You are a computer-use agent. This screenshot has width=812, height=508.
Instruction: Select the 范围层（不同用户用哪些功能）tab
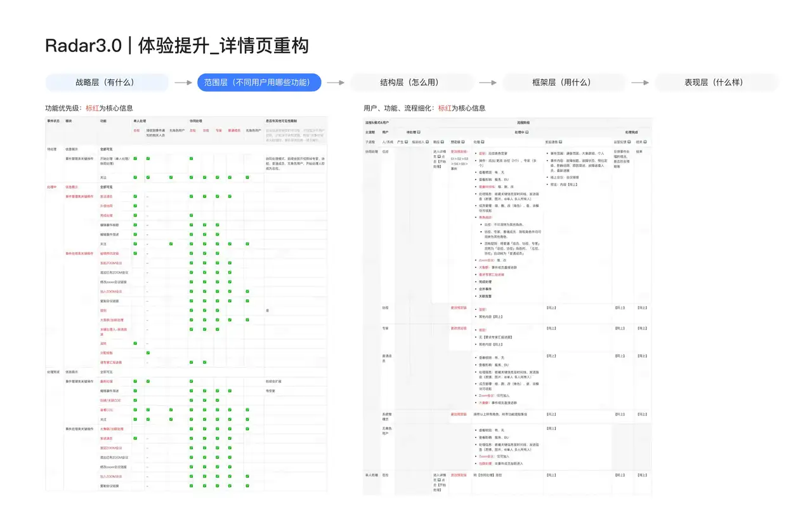click(259, 83)
